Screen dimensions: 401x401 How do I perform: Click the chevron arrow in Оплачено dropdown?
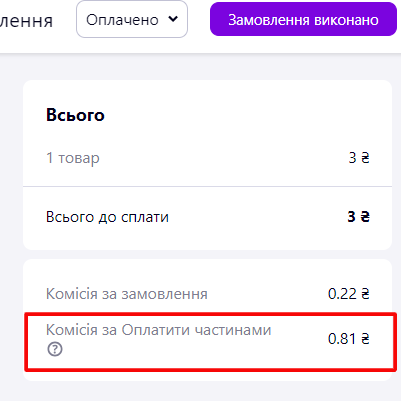(x=173, y=19)
